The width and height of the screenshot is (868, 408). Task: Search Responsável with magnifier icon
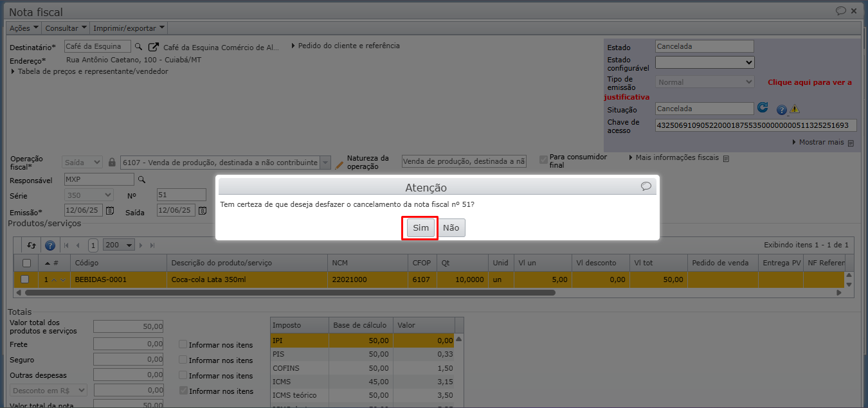click(x=142, y=179)
